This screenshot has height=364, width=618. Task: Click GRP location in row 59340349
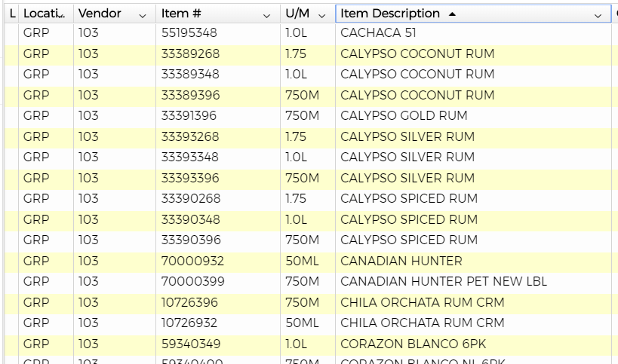pos(36,343)
